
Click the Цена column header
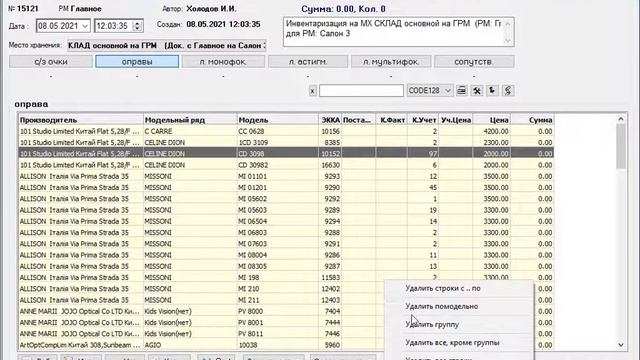click(x=492, y=120)
